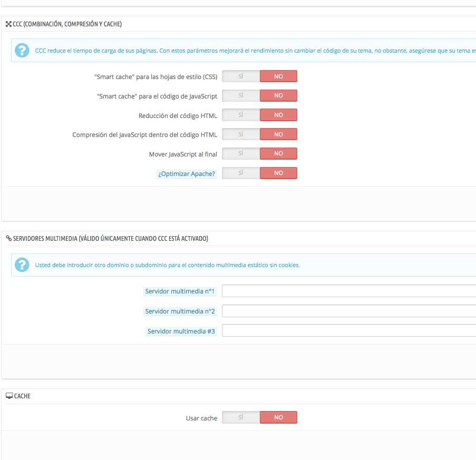476x460 pixels.
Task: Click the Servidor multimedia nº1 label
Action: click(x=180, y=291)
